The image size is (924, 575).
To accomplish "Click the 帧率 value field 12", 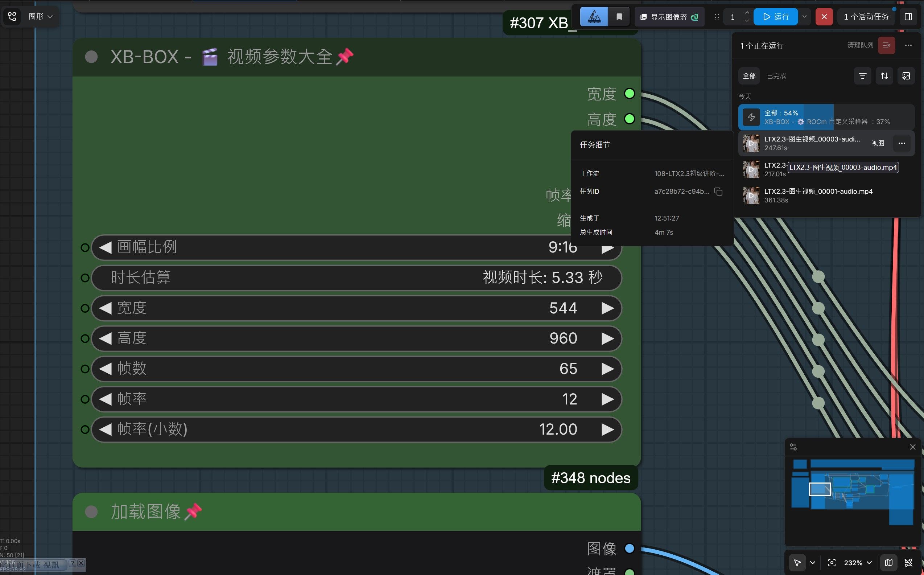I will [356, 399].
